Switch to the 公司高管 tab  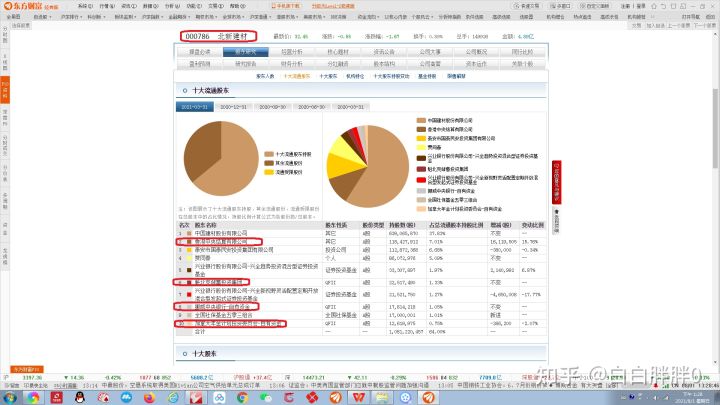(430, 64)
